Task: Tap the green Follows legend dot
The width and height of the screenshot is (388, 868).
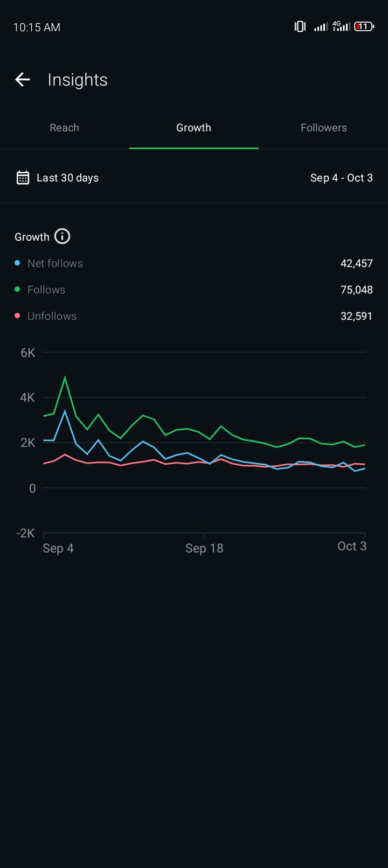Action: coord(17,290)
